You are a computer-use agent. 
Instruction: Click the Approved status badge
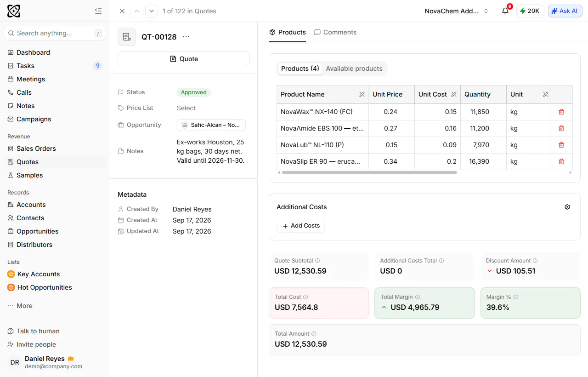click(194, 92)
